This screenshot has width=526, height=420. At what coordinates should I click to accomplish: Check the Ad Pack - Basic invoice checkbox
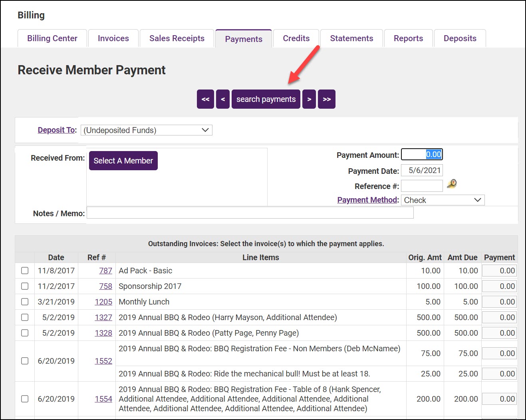25,271
